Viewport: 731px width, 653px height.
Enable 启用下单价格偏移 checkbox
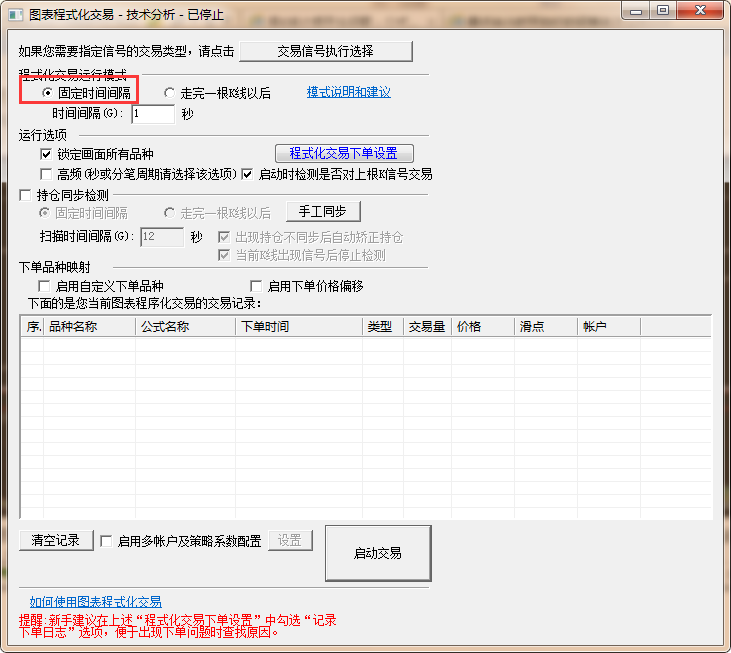pyautogui.click(x=256, y=286)
